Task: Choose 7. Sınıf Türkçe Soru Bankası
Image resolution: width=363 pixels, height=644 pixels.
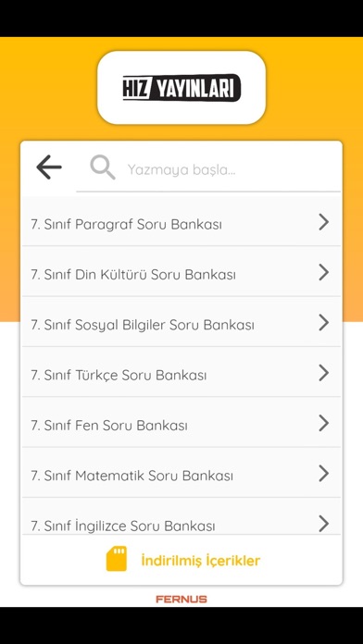Action: click(x=181, y=373)
